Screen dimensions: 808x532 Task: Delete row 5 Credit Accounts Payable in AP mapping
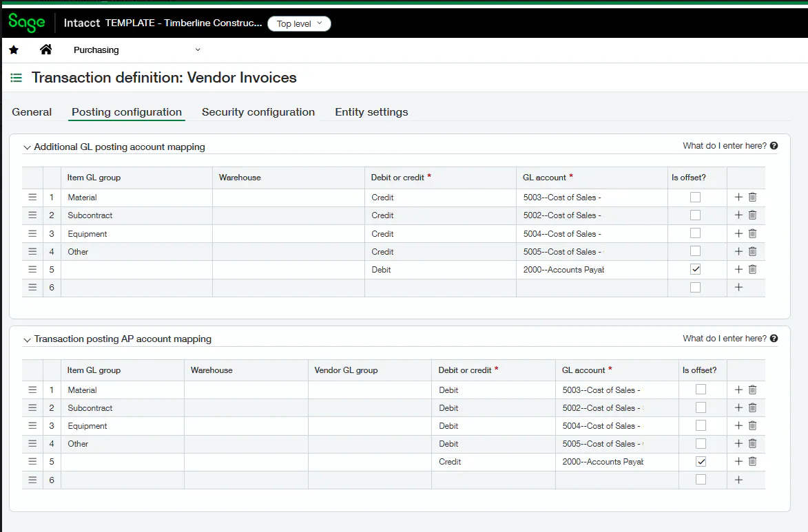[752, 461]
